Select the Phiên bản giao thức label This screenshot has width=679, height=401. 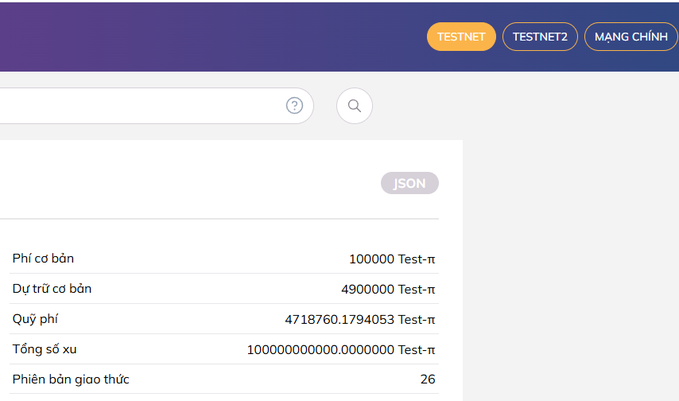pyautogui.click(x=71, y=379)
